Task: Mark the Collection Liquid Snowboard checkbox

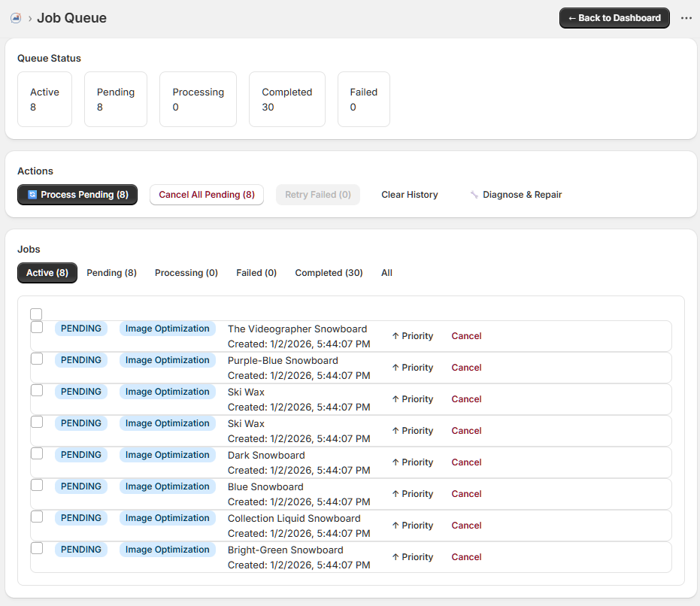Action: (x=37, y=517)
